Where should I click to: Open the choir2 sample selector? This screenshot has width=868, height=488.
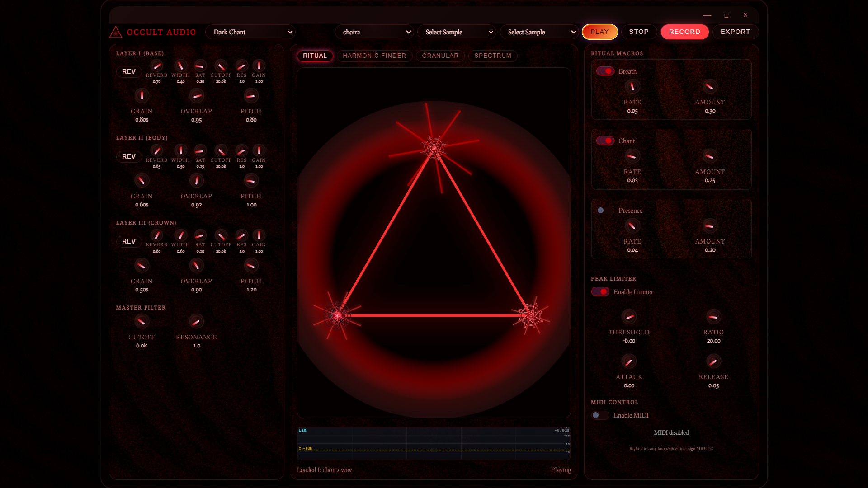(x=374, y=32)
